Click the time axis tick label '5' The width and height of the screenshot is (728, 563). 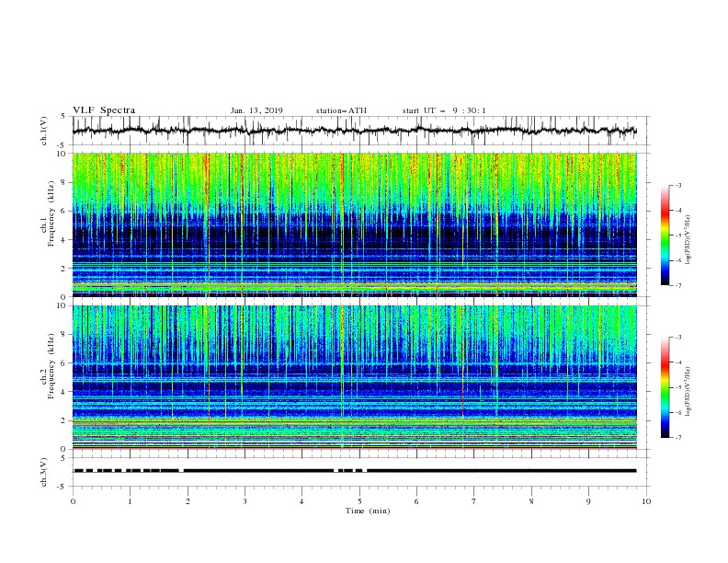[x=359, y=501]
